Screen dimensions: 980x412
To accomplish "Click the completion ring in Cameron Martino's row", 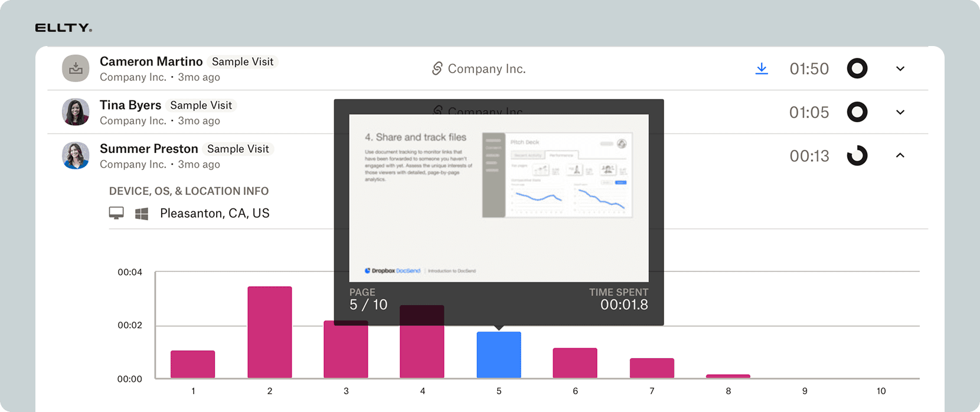I will coord(857,68).
